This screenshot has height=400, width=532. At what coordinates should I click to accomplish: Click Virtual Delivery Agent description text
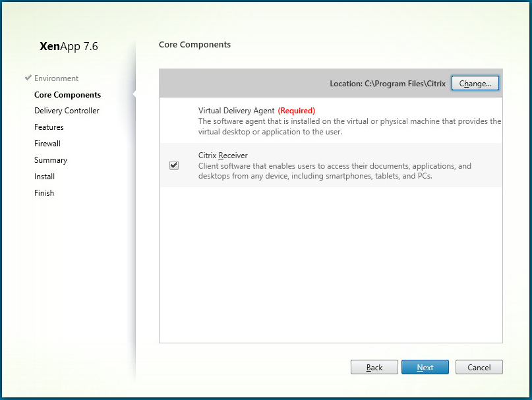349,127
